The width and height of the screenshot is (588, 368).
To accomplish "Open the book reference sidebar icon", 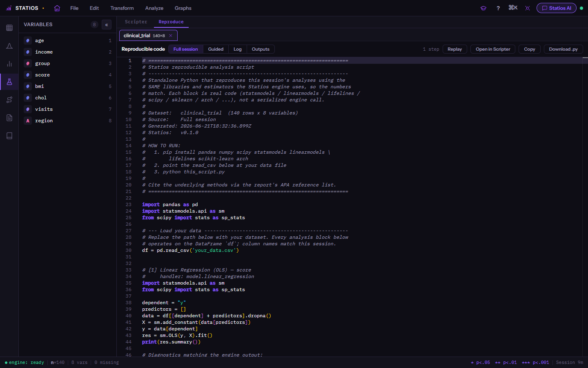I will point(9,136).
